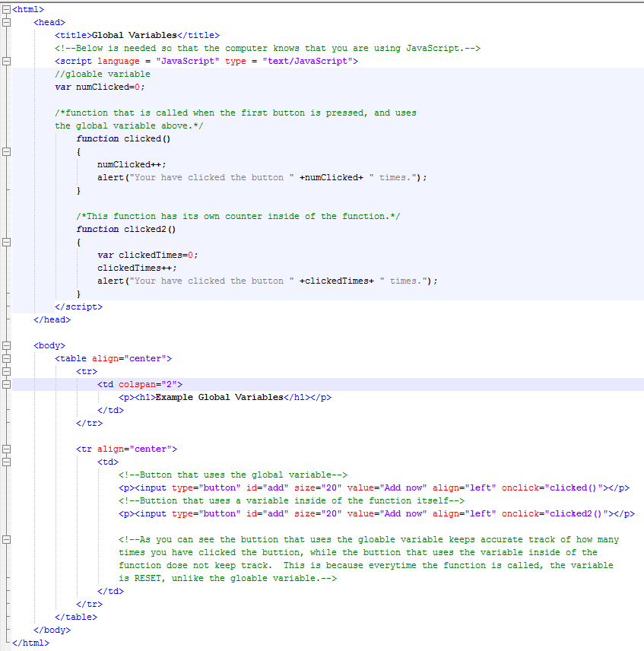Viewport: 644px width, 651px height.
Task: Collapse the "As you can see" comment fold marker
Action: 6,539
